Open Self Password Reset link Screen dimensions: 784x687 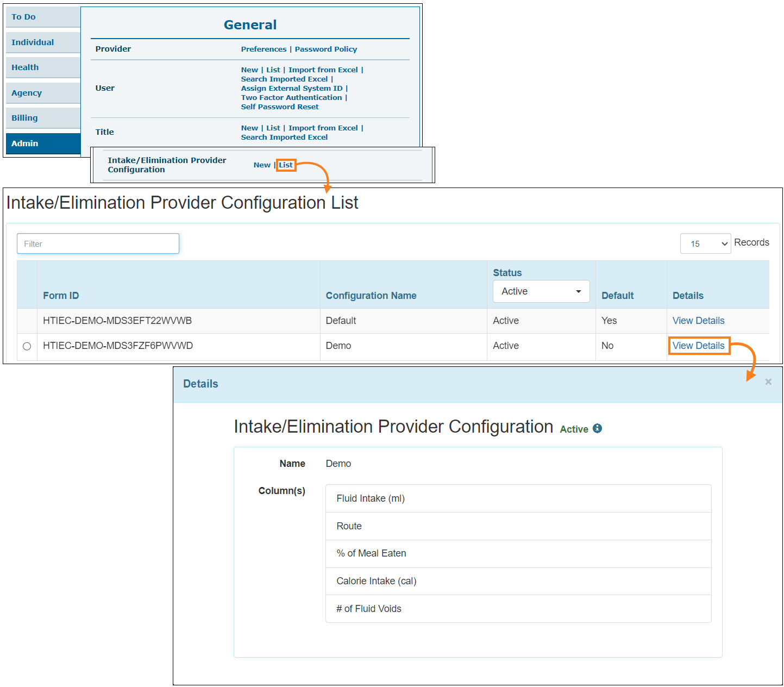280,107
